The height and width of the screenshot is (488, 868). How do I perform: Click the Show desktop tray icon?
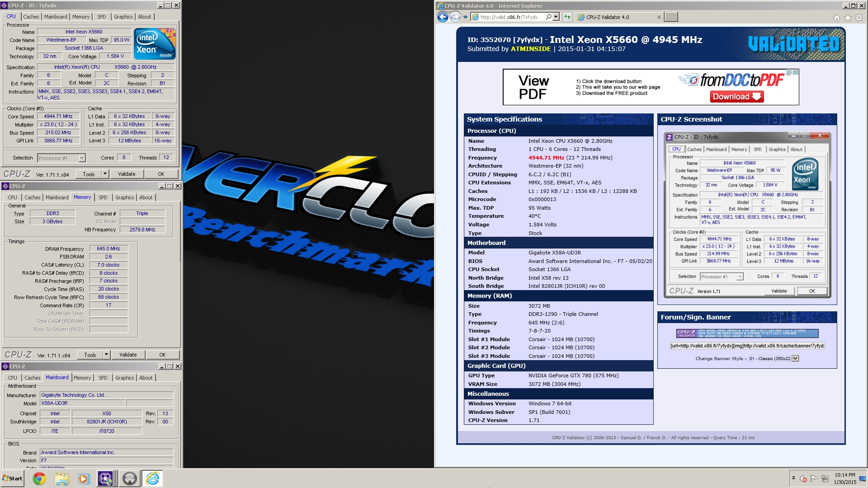point(863,479)
